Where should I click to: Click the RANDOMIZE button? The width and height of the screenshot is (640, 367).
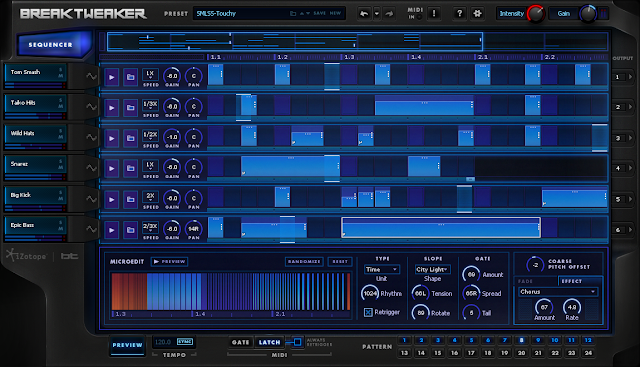[x=304, y=262]
